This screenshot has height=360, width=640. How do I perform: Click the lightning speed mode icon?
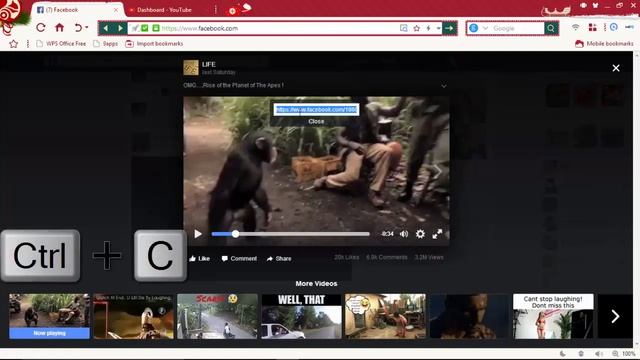pyautogui.click(x=428, y=28)
